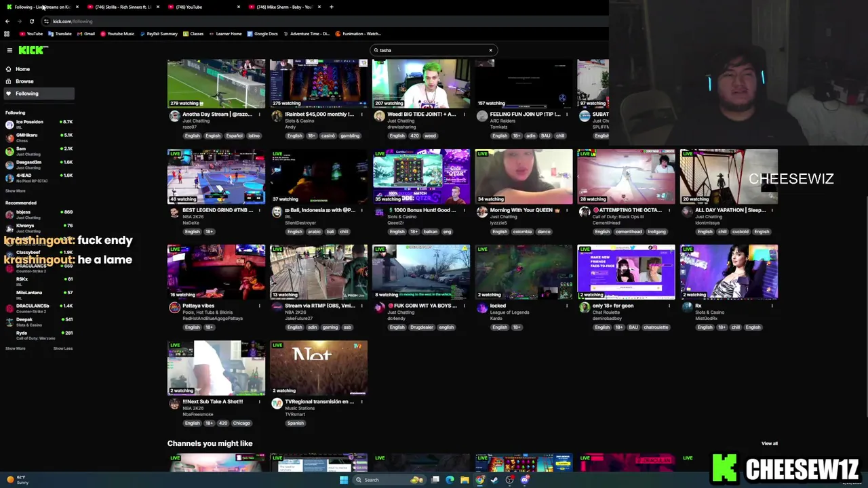Image resolution: width=868 pixels, height=488 pixels.
Task: Open the YouTube bookmark
Action: (31, 34)
